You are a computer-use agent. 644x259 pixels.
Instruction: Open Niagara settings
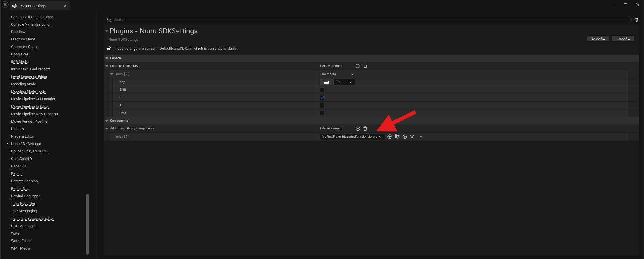[x=17, y=129]
